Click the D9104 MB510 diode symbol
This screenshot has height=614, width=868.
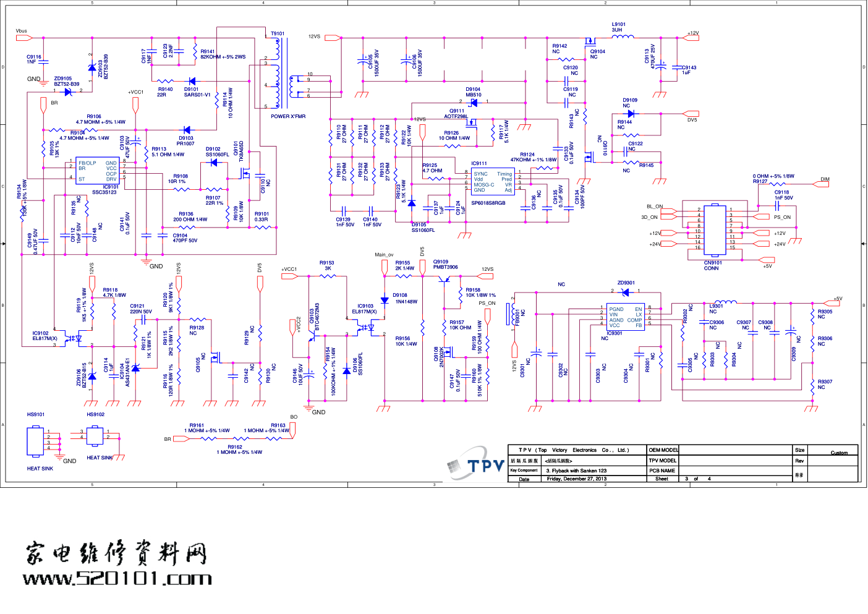[474, 103]
